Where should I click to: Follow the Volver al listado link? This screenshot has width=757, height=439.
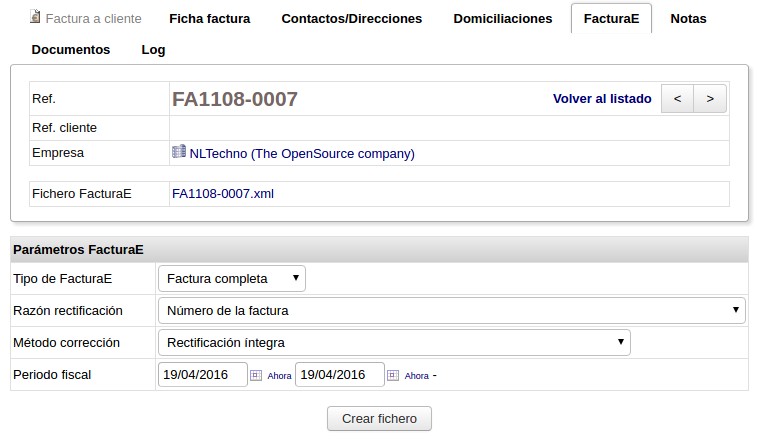pyautogui.click(x=602, y=99)
